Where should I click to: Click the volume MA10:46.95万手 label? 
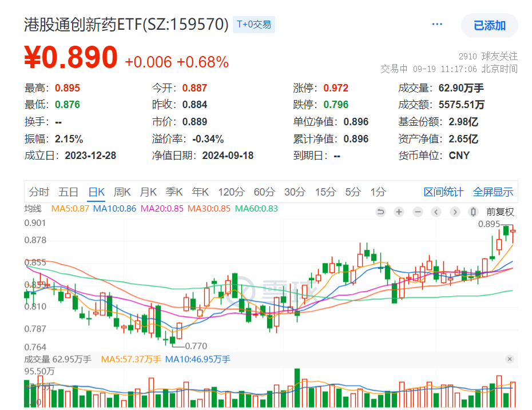[197, 359]
